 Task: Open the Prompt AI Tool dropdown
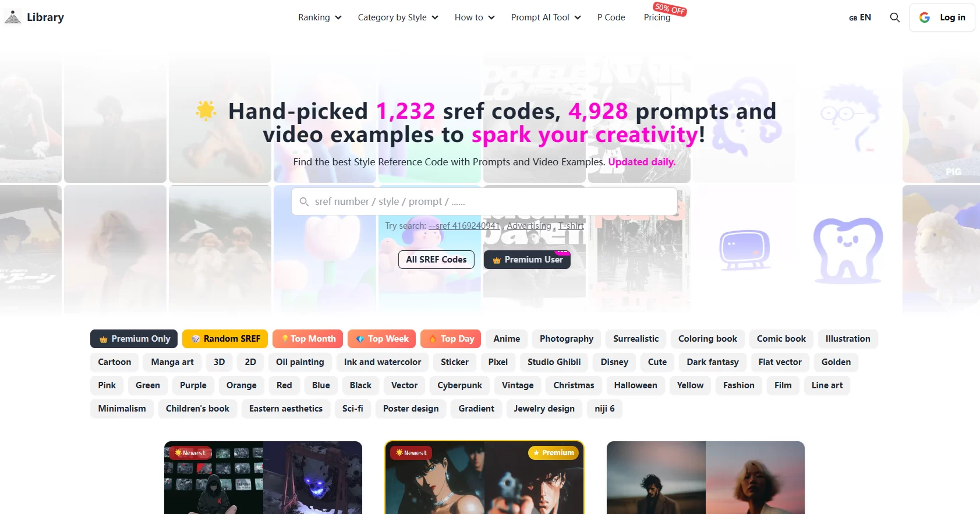(x=546, y=17)
